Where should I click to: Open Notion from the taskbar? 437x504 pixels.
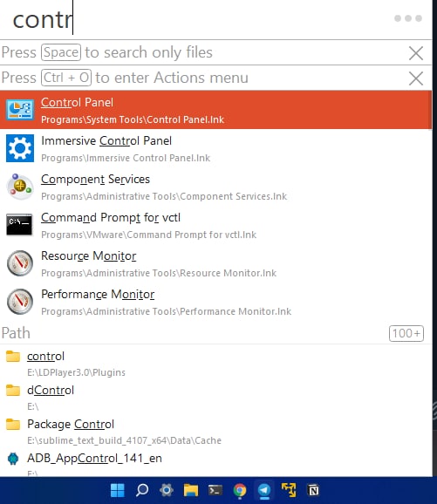313,491
